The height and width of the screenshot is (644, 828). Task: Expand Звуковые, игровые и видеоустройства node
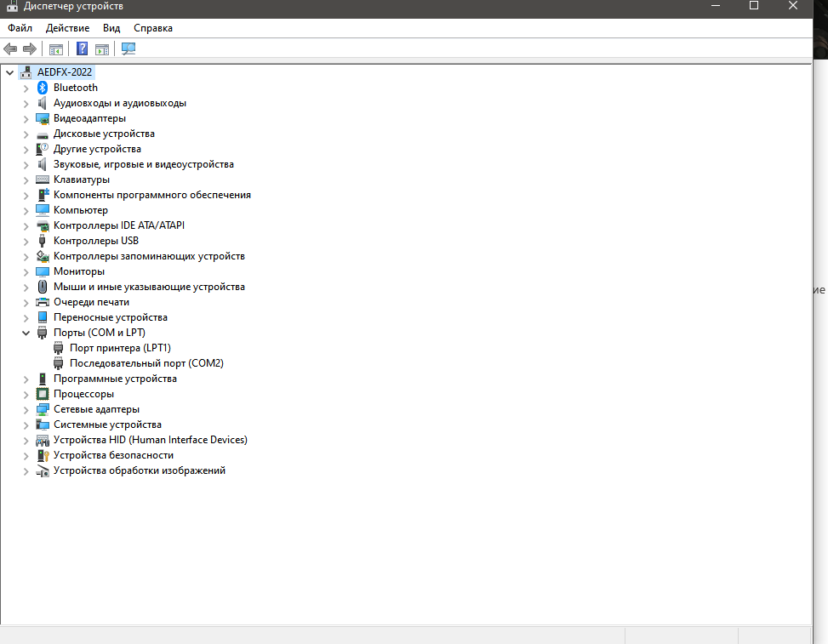tap(26, 165)
